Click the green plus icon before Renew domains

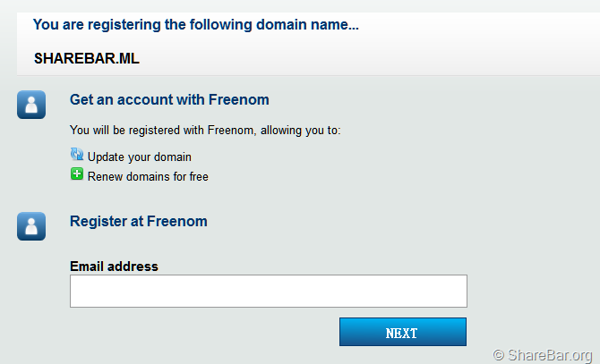77,174
